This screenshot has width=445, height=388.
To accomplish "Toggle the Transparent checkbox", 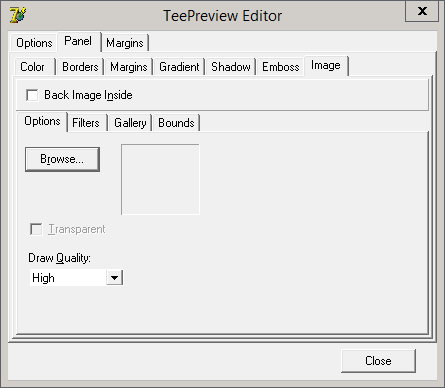I will (36, 229).
